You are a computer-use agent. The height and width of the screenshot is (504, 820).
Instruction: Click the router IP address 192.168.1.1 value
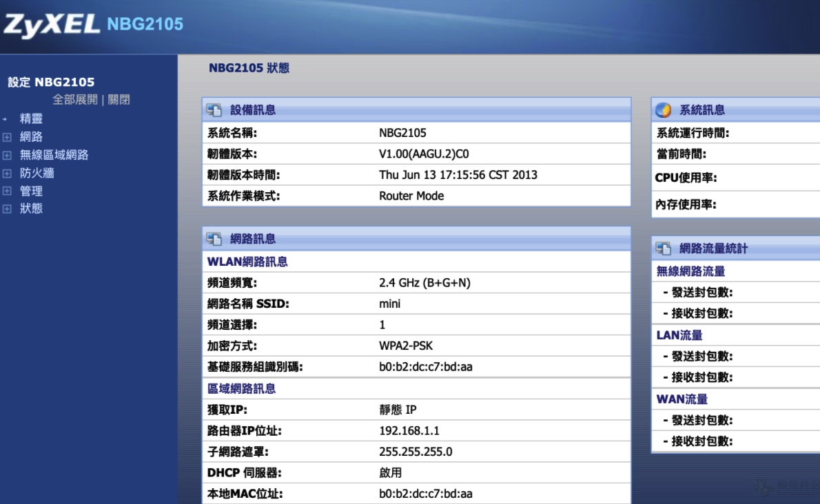coord(409,431)
